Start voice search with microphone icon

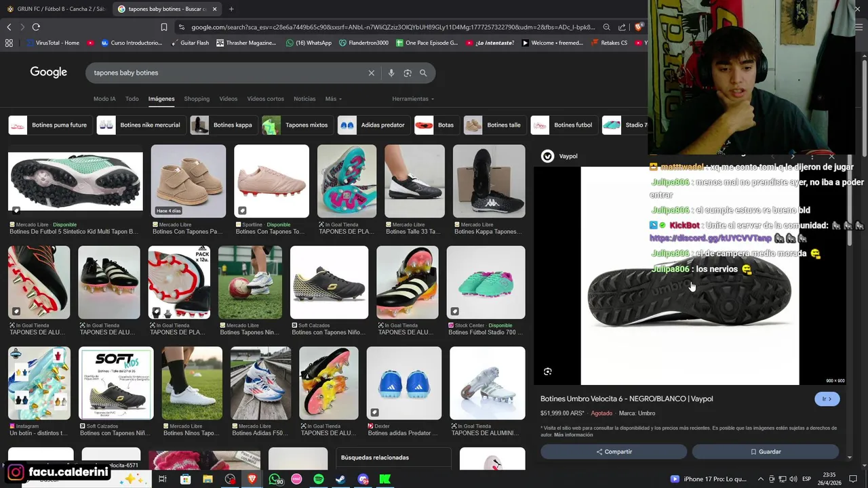pyautogui.click(x=391, y=73)
